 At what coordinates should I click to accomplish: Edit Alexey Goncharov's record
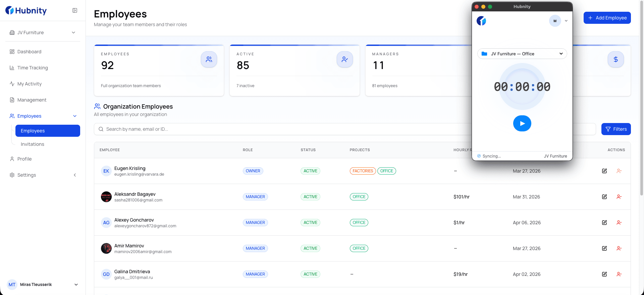click(604, 223)
